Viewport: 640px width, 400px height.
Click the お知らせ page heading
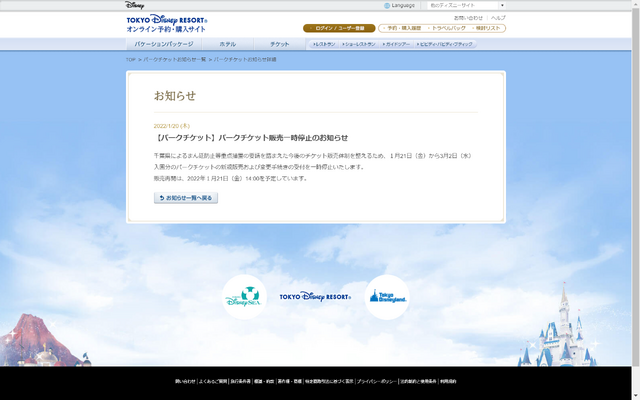tap(175, 96)
